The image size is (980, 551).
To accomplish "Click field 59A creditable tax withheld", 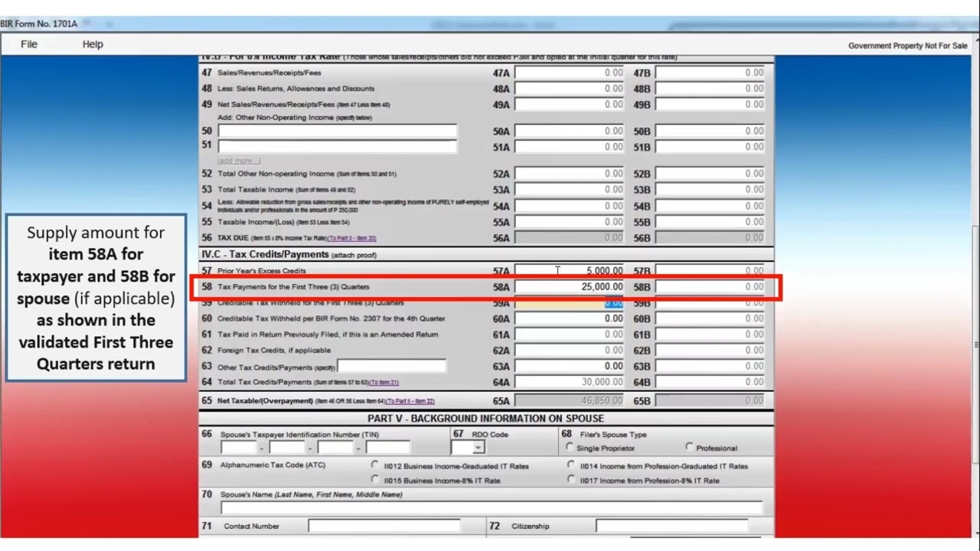I will (x=570, y=303).
